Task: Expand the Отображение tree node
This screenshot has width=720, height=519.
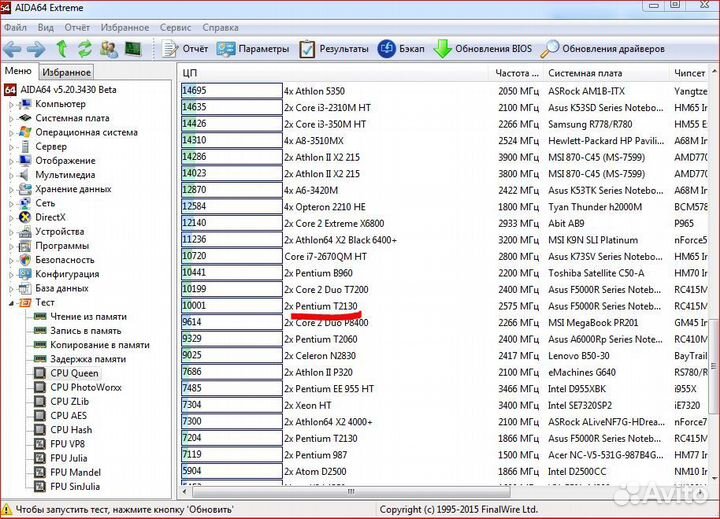Action: click(x=11, y=161)
